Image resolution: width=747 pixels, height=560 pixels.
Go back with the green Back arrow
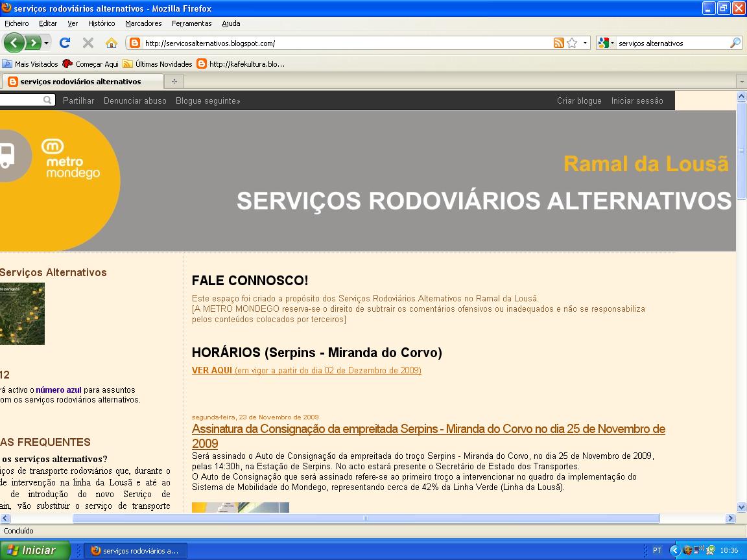point(14,43)
